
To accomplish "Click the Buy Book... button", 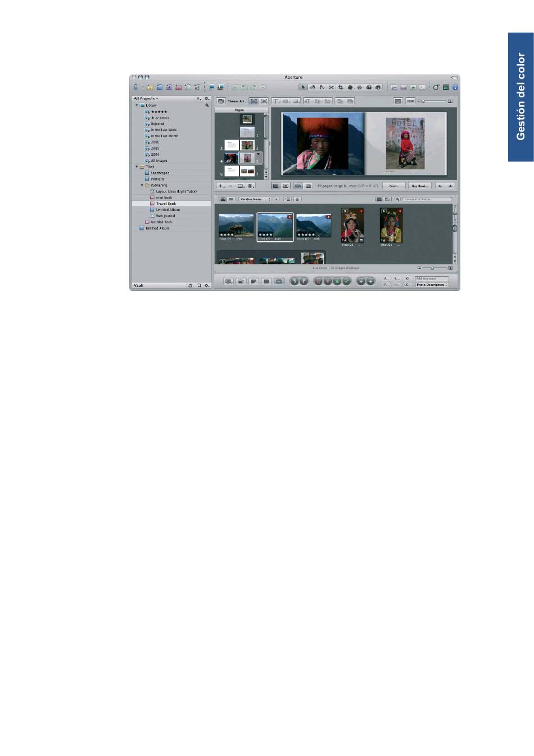I will click(419, 186).
